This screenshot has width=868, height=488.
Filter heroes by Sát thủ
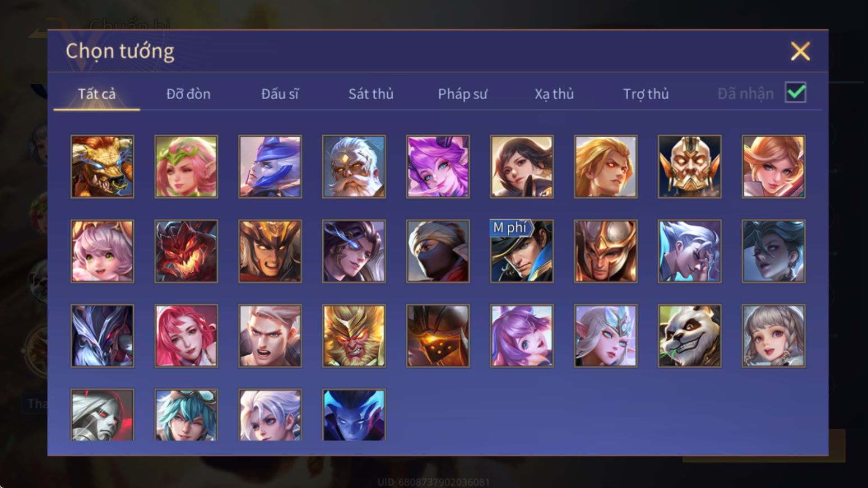[x=371, y=94]
